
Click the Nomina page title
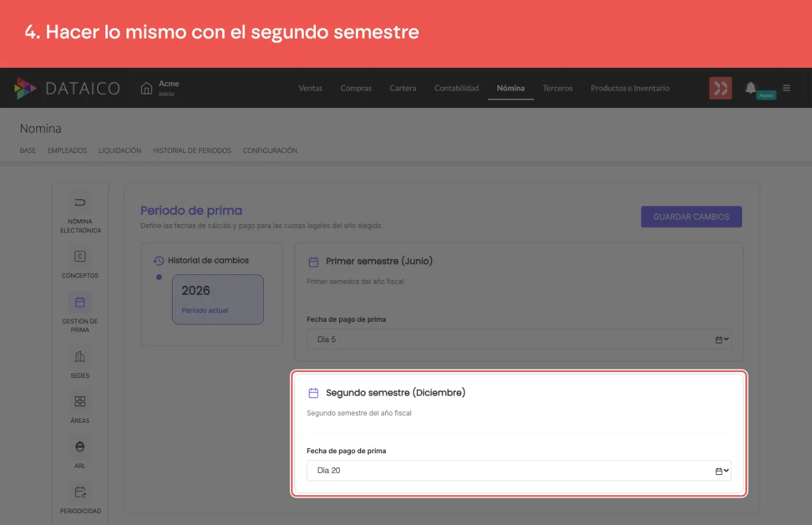pyautogui.click(x=41, y=129)
